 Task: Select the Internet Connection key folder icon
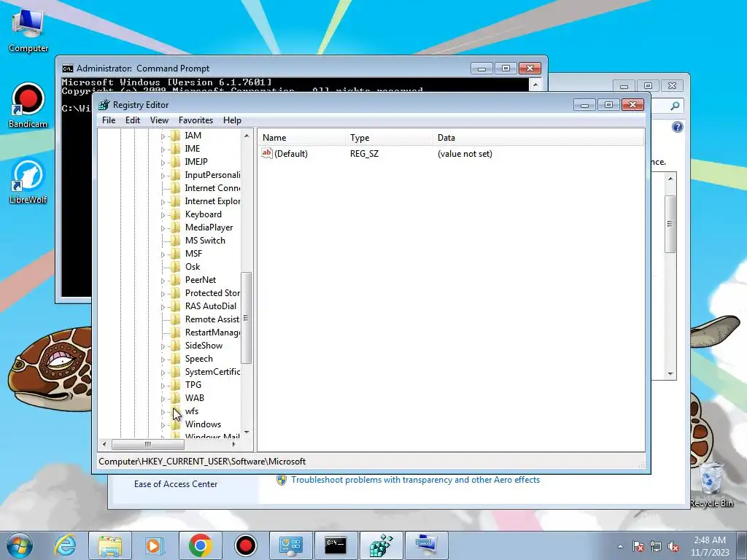click(175, 188)
